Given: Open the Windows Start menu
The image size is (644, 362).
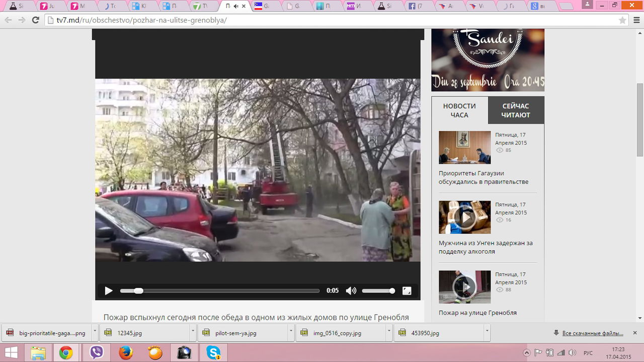Looking at the screenshot, I should tap(11, 353).
